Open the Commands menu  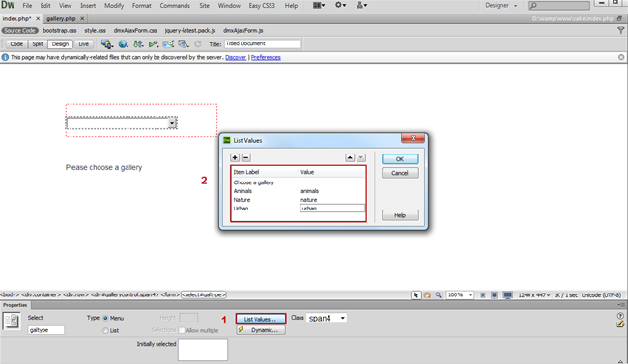[175, 6]
